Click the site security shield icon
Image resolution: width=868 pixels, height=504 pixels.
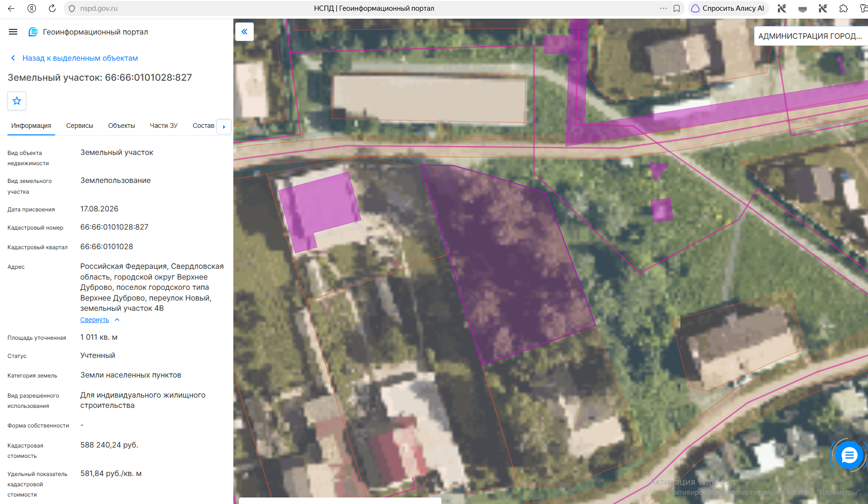tap(72, 8)
